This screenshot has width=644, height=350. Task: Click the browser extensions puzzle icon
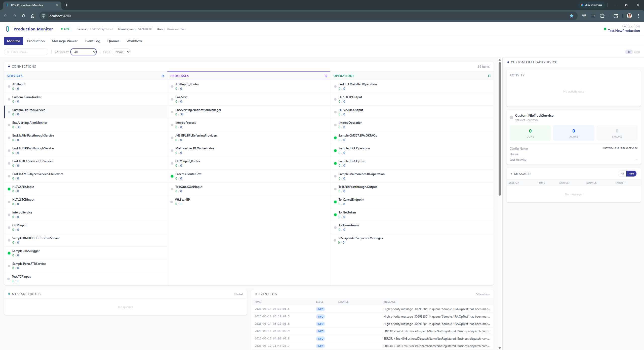tap(602, 16)
